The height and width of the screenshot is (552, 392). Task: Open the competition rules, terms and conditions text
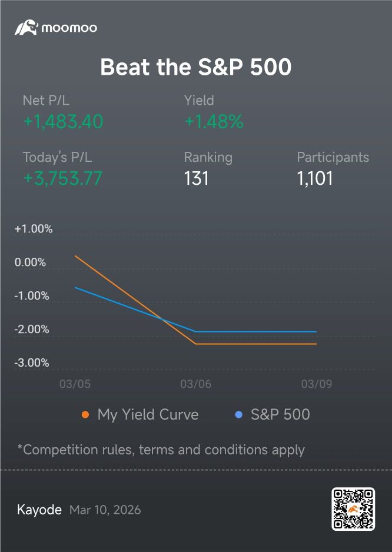tap(161, 450)
